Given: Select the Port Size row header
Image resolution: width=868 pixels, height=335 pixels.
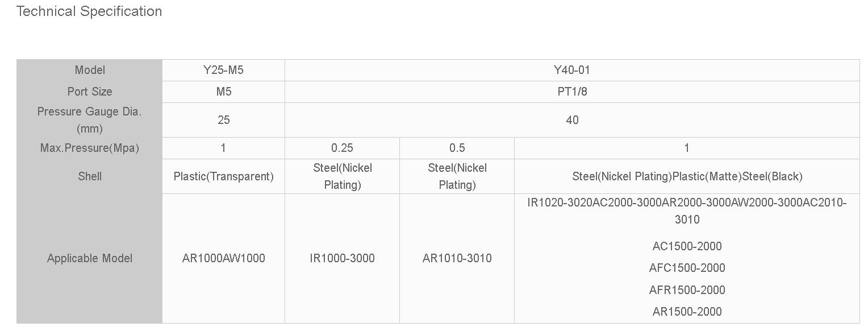Looking at the screenshot, I should point(90,92).
